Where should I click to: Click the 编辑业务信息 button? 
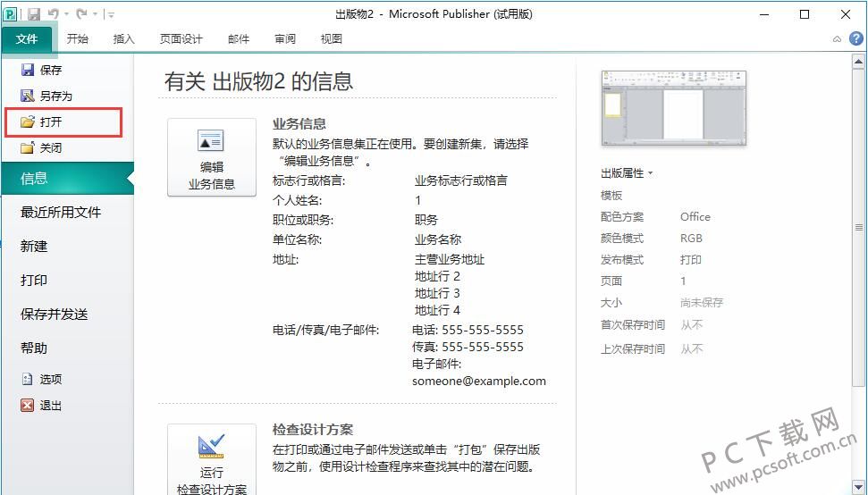tap(212, 157)
